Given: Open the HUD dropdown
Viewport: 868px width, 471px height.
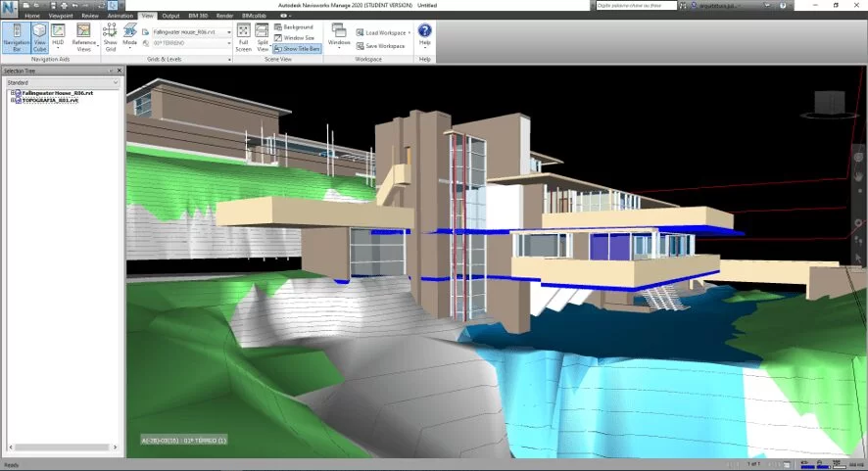Looking at the screenshot, I should point(58,37).
